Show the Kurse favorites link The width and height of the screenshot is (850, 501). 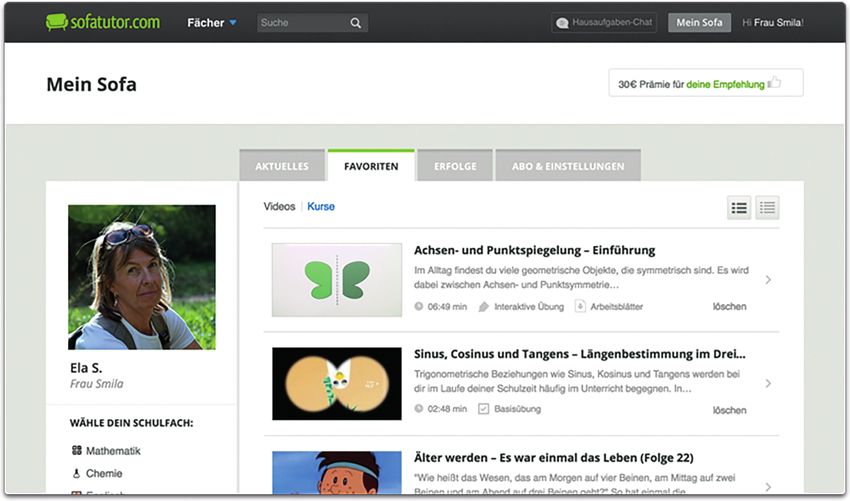tap(321, 207)
